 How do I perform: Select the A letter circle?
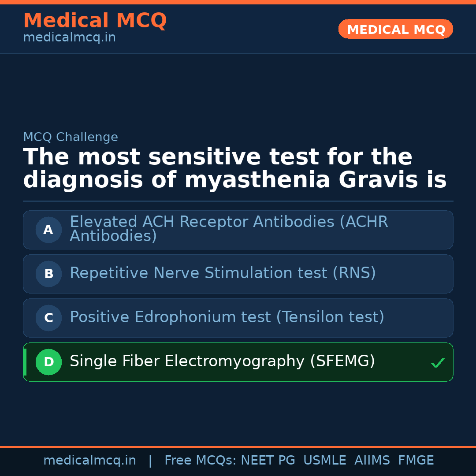(48, 230)
